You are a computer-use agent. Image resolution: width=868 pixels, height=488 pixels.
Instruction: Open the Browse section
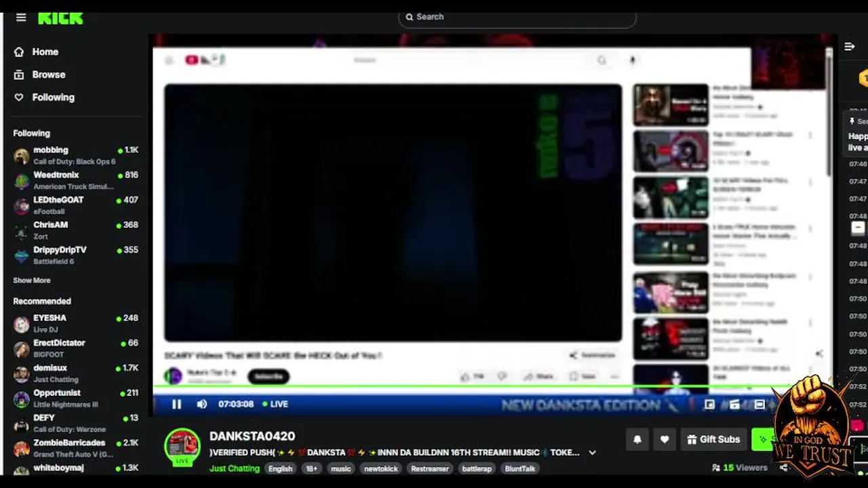pos(48,75)
